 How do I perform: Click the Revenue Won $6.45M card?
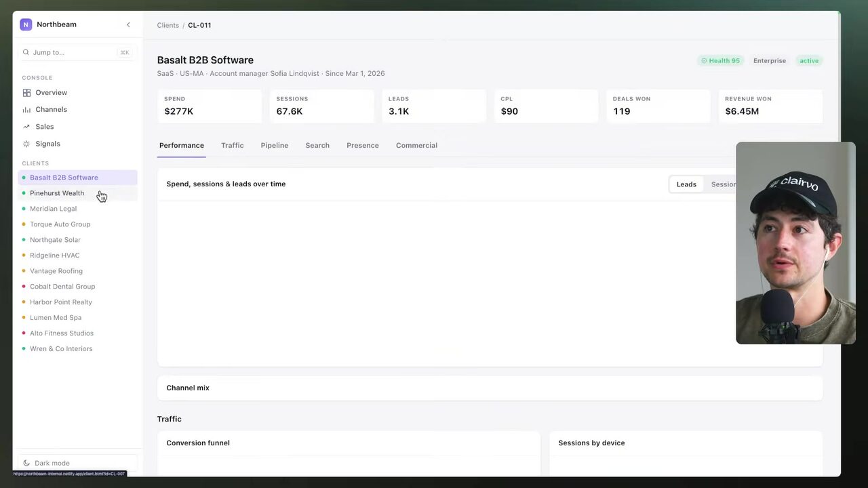point(770,106)
